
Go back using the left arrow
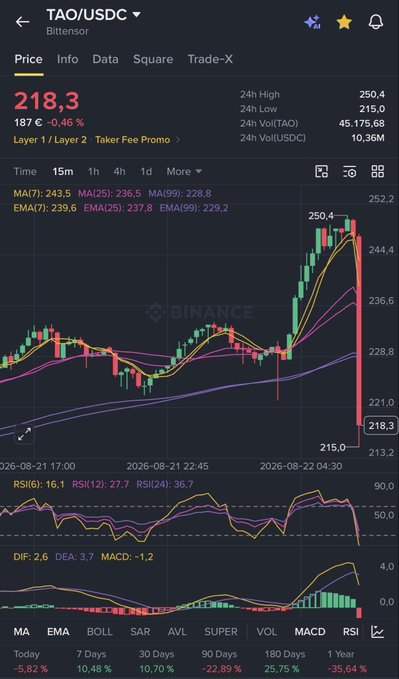pyautogui.click(x=23, y=22)
